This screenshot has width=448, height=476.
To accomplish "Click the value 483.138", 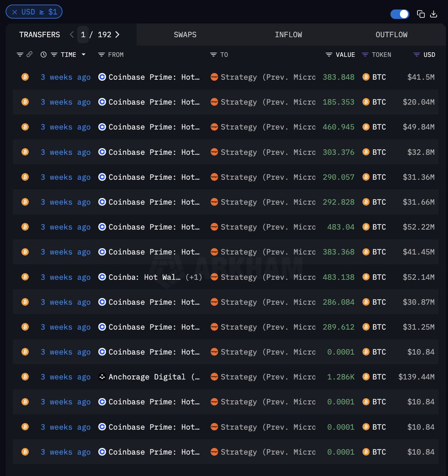I will point(338,277).
